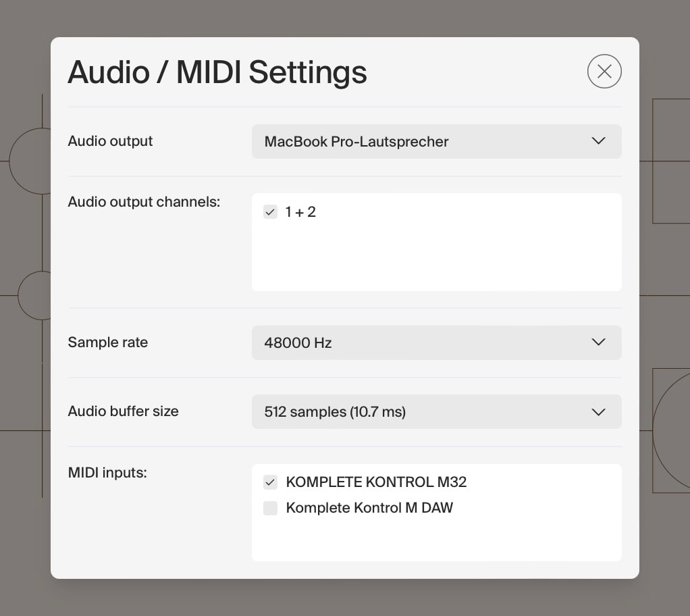Open the Sample rate dropdown
This screenshot has width=690, height=616.
point(436,342)
